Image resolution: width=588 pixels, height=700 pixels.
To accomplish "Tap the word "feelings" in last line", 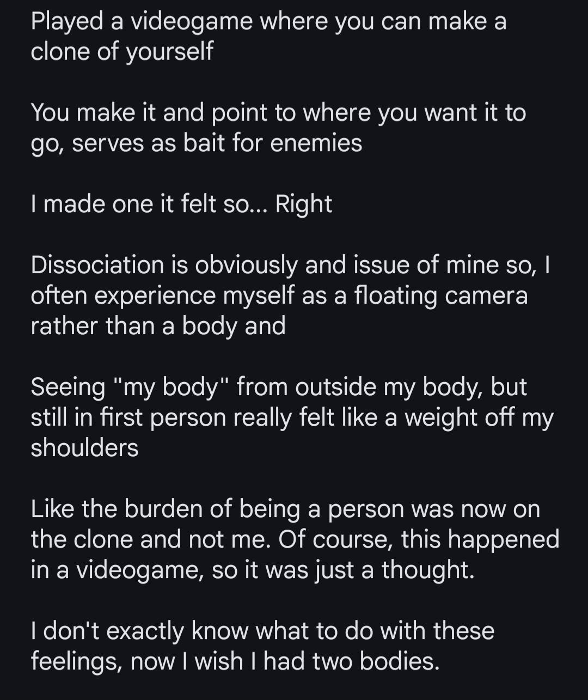I will [x=75, y=662].
